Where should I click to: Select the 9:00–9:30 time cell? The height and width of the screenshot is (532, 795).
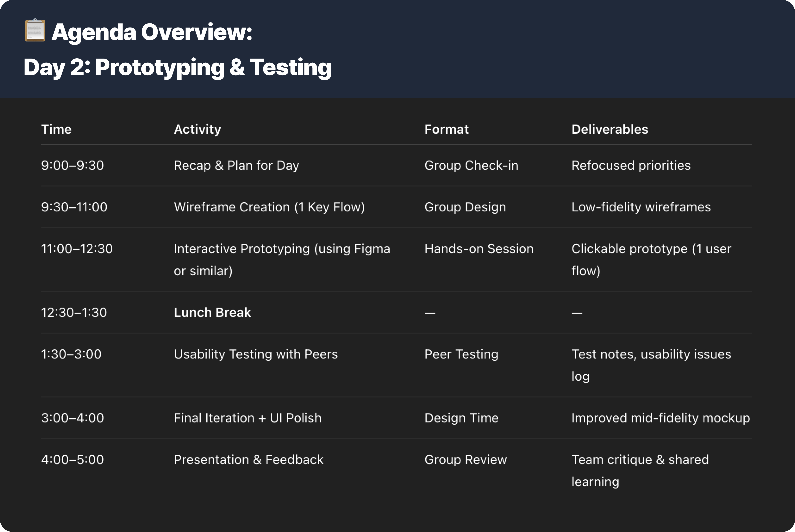pyautogui.click(x=72, y=166)
